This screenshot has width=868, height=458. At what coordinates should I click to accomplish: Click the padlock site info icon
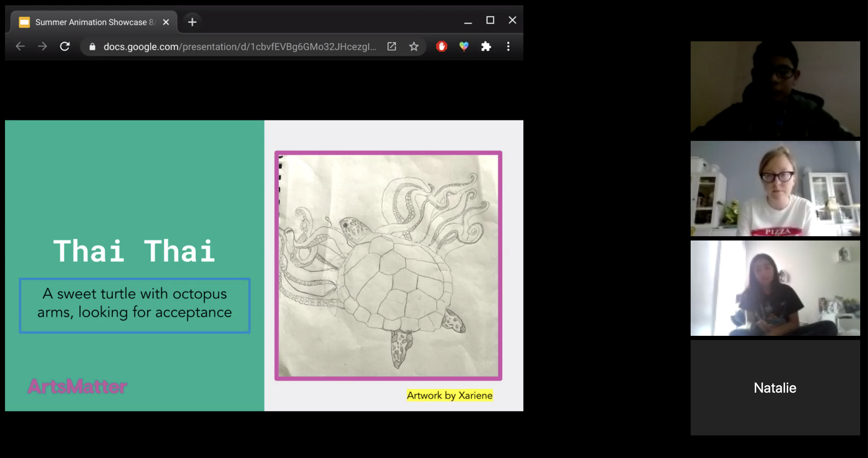point(92,47)
